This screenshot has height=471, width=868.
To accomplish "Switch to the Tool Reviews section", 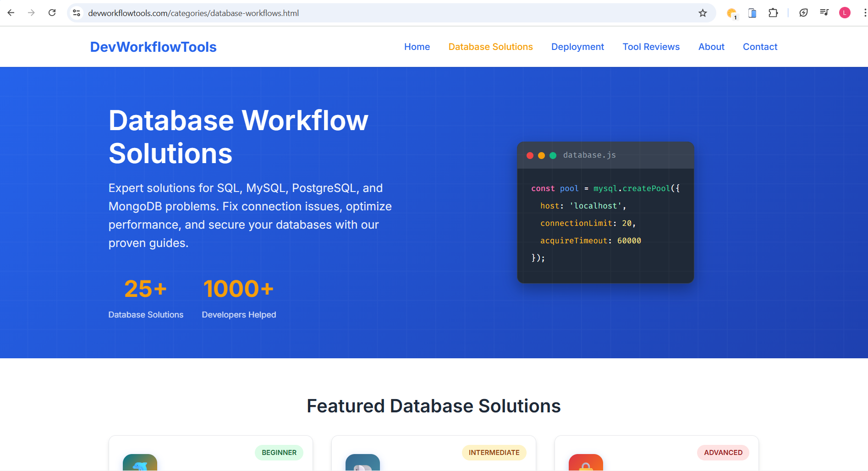I will (651, 47).
